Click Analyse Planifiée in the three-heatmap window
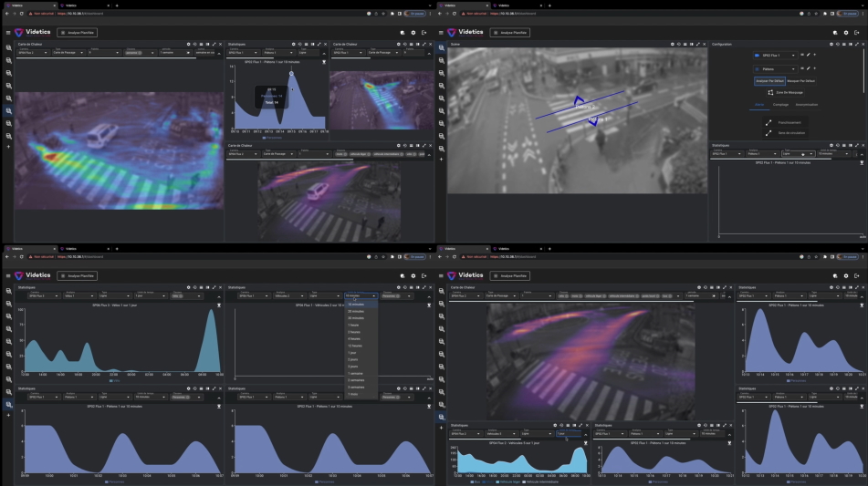Screen dimensions: 868x486 coord(77,33)
